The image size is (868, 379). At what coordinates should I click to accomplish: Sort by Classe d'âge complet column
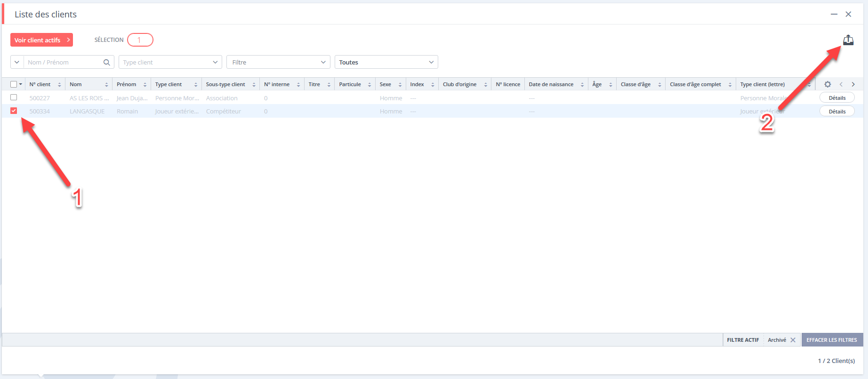(730, 85)
